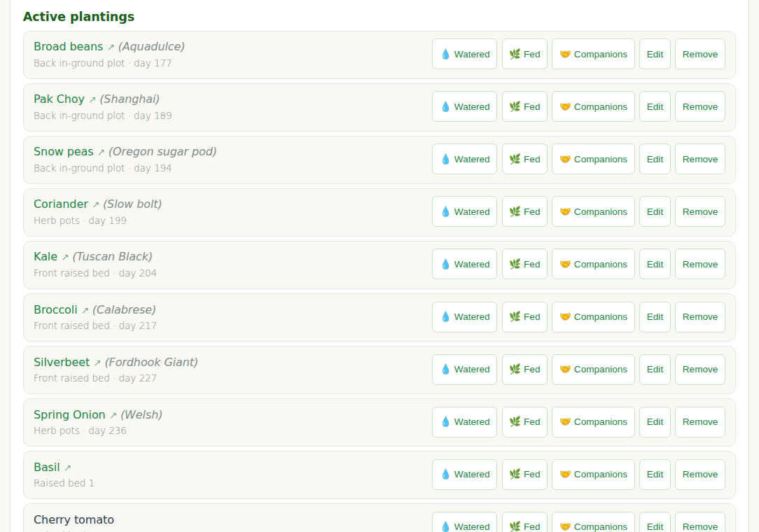The image size is (759, 532).
Task: Remove the Spring Onion planting
Action: click(700, 422)
